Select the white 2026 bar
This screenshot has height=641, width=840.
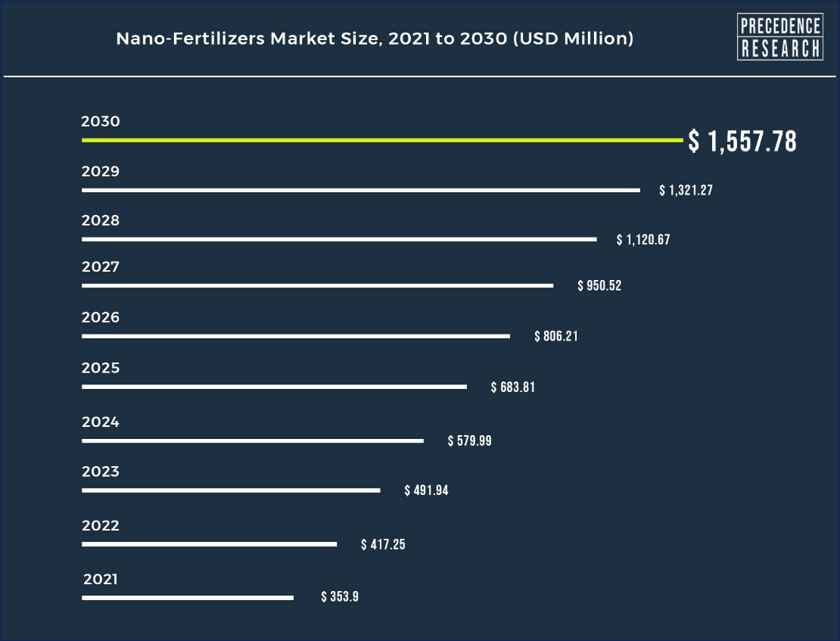[296, 335]
